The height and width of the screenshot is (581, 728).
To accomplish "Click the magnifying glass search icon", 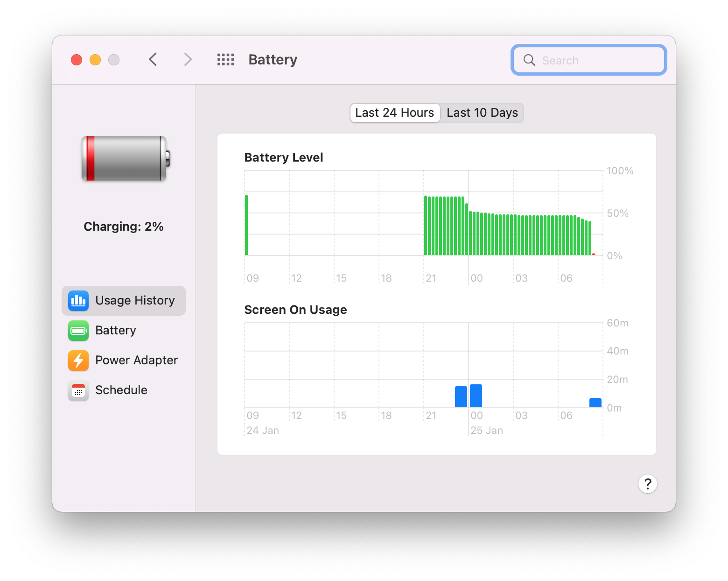I will (529, 60).
